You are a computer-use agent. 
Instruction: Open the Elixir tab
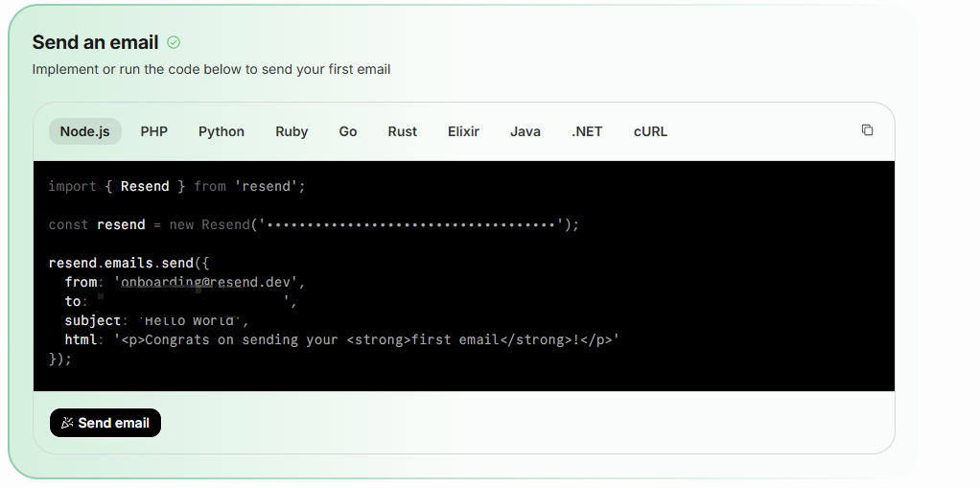tap(463, 131)
